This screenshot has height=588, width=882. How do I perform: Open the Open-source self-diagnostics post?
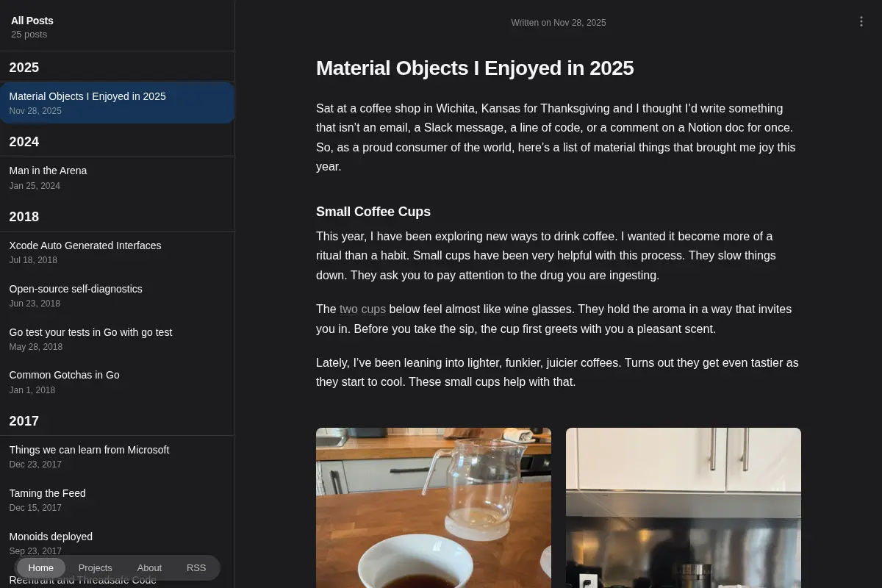coord(118,295)
